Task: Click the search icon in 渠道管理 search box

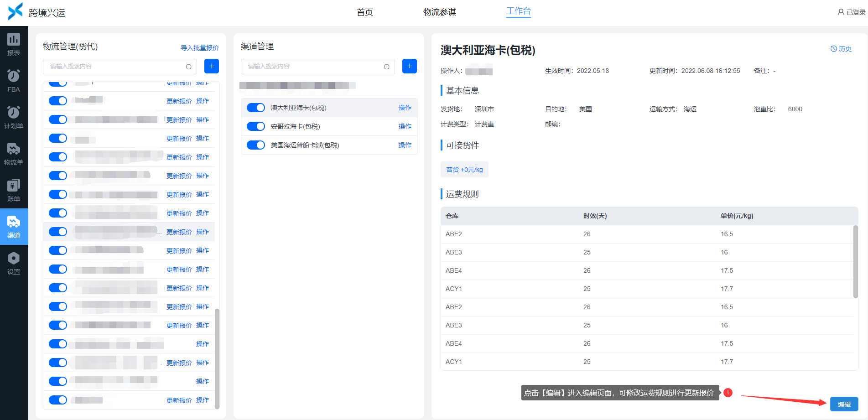Action: (386, 67)
